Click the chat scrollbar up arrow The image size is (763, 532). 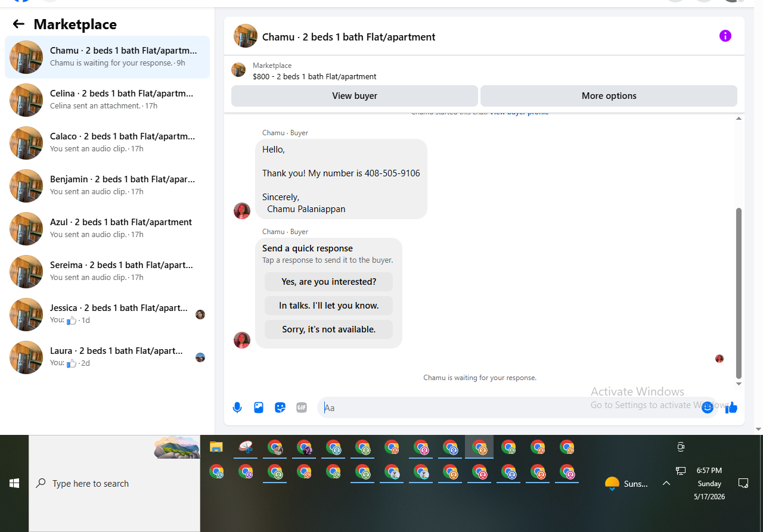pyautogui.click(x=739, y=119)
